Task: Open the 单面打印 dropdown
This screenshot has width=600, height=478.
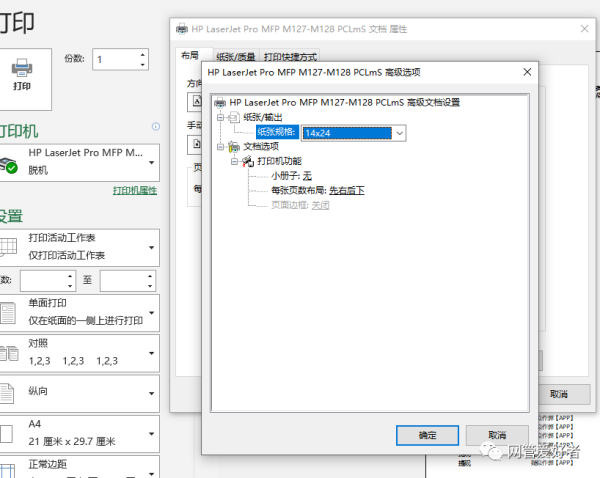Action: (78, 313)
